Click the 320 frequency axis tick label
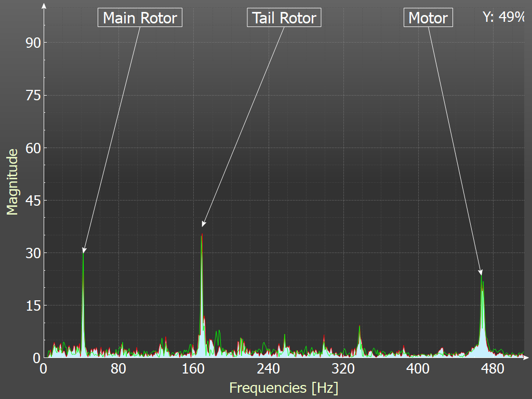Viewport: 532px width, 399px height. click(343, 369)
